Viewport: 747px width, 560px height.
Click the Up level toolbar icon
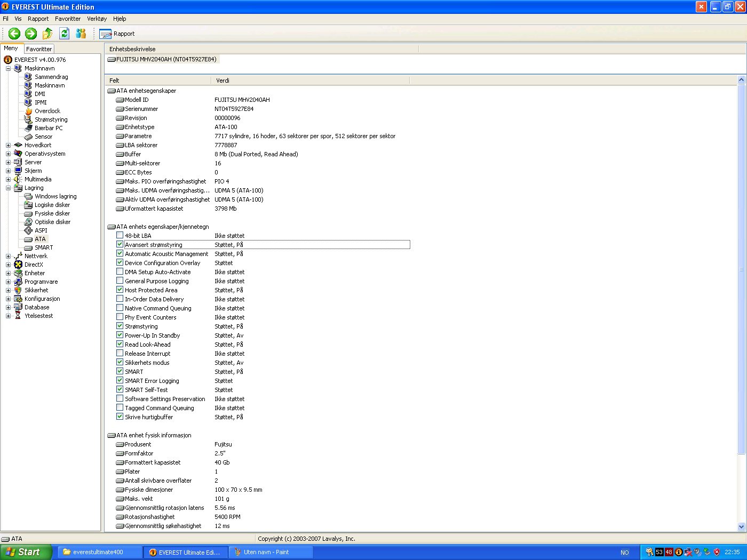coord(47,34)
